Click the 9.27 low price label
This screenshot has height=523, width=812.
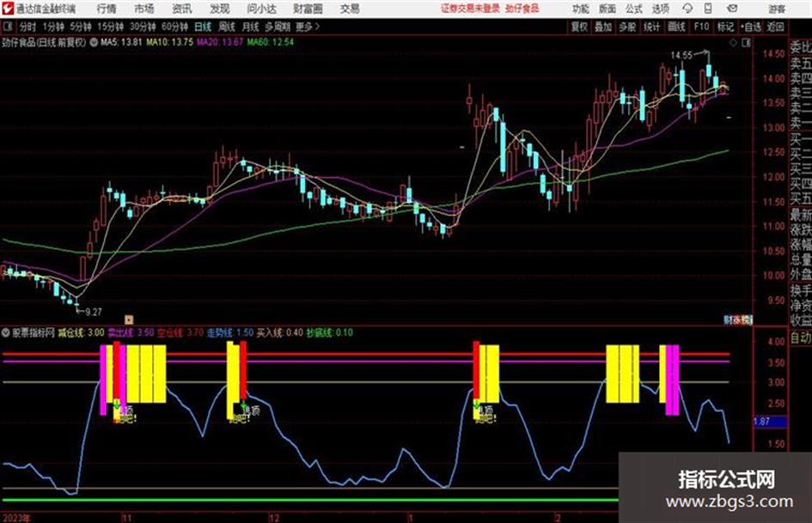tap(94, 312)
